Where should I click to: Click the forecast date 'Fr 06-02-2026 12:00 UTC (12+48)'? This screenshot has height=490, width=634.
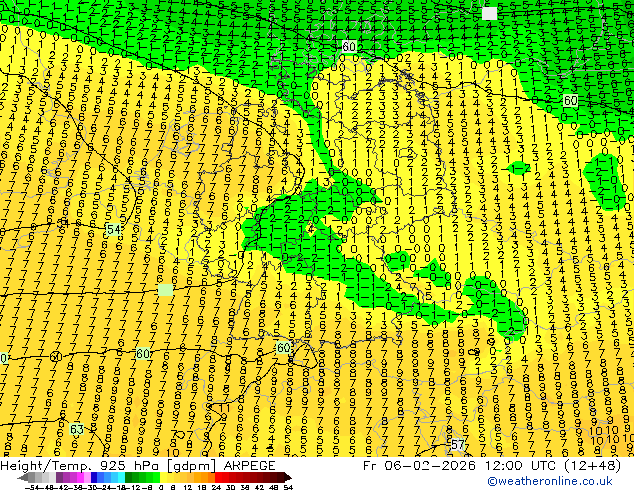[x=492, y=466]
